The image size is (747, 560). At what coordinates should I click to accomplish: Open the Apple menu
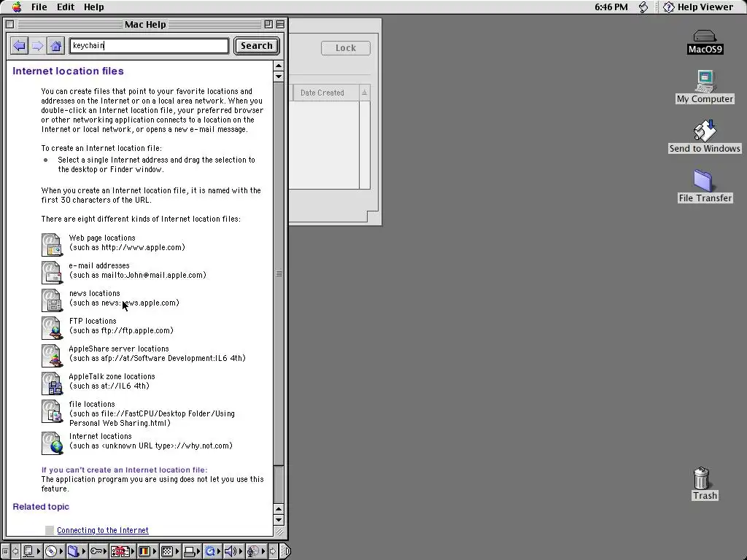[17, 7]
